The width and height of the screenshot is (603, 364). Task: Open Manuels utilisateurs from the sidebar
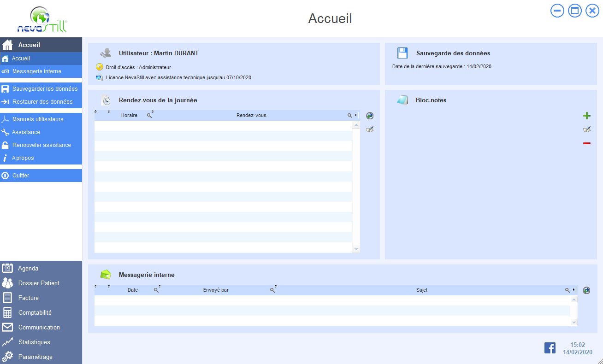38,119
